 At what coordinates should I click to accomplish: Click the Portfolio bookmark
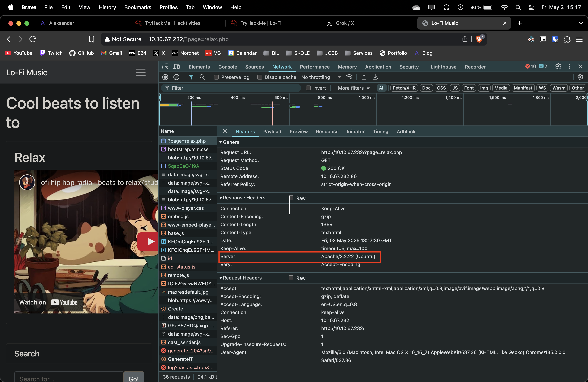(393, 53)
